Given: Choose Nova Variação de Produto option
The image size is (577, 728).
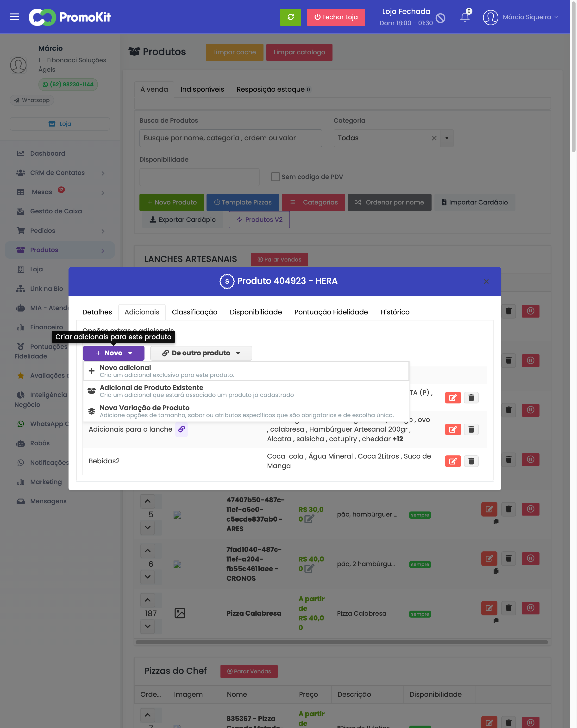Looking at the screenshot, I should click(x=246, y=411).
